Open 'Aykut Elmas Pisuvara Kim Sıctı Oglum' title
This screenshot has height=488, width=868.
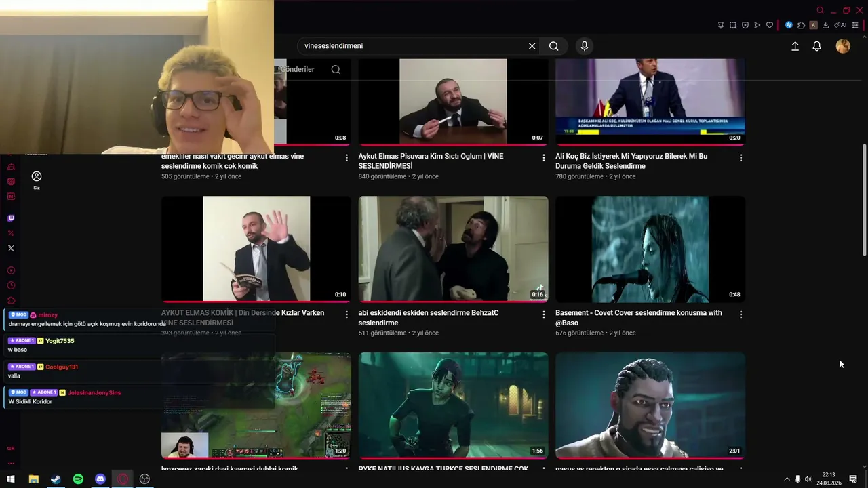click(431, 161)
